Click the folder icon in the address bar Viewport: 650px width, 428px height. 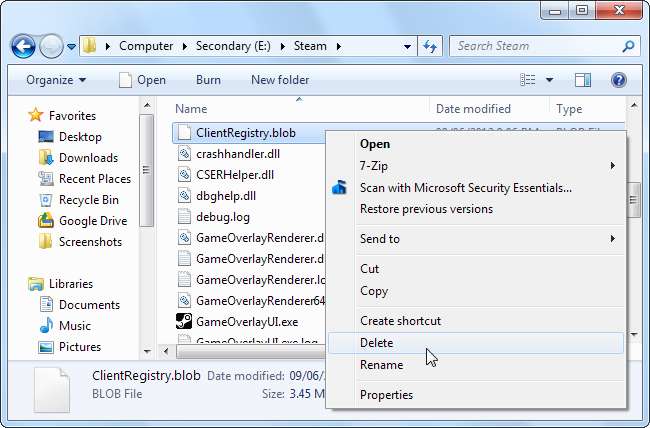pos(89,46)
